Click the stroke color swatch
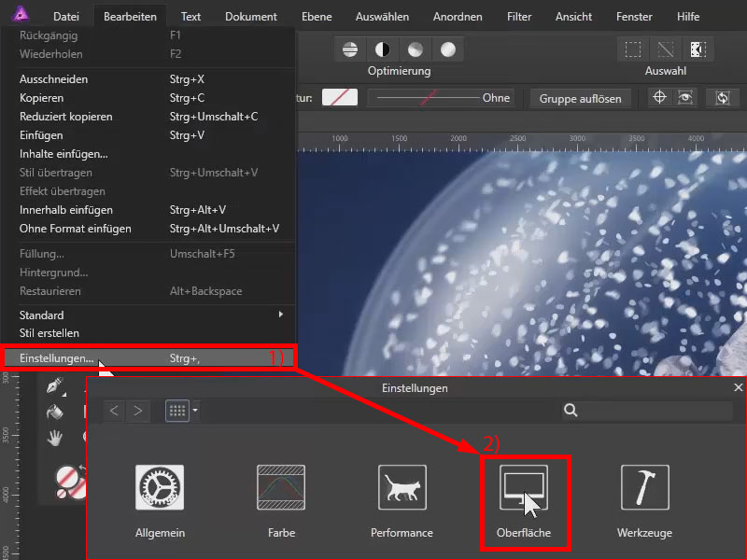Viewport: 747px width, 560px height. coord(340,97)
